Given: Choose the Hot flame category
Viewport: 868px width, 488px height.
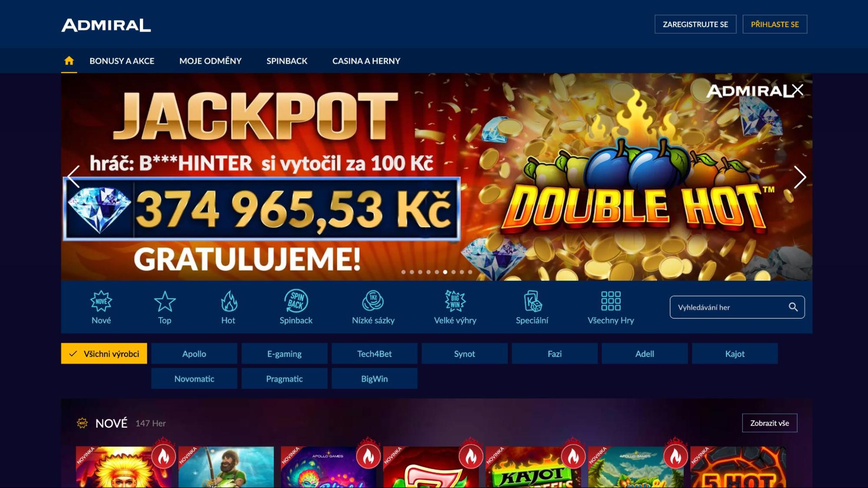Looking at the screenshot, I should (x=228, y=301).
